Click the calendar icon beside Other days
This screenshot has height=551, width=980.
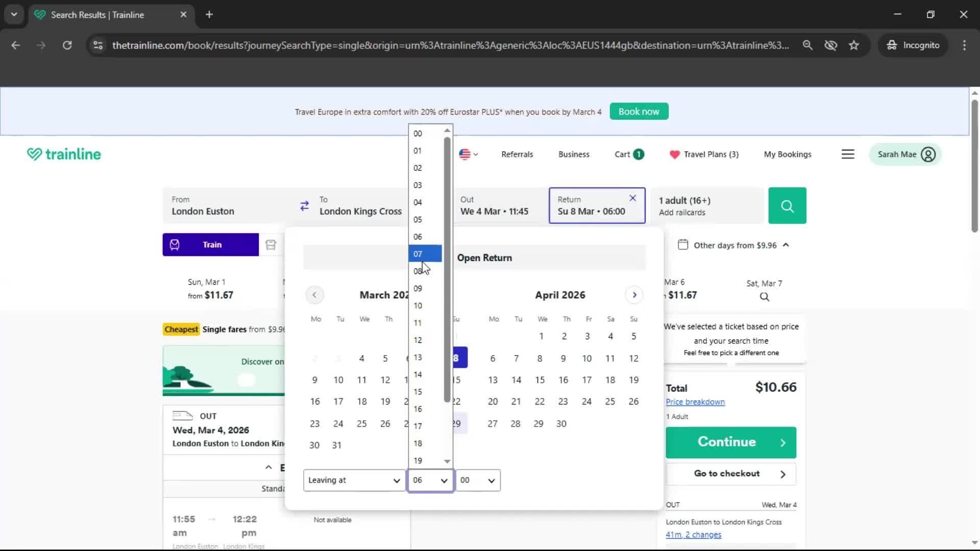click(684, 244)
